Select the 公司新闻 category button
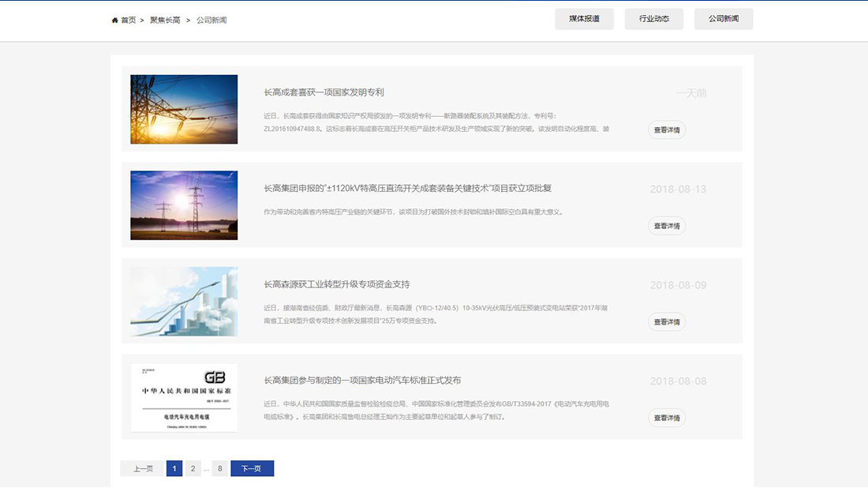Screen dimensions: 868x488 [723, 18]
